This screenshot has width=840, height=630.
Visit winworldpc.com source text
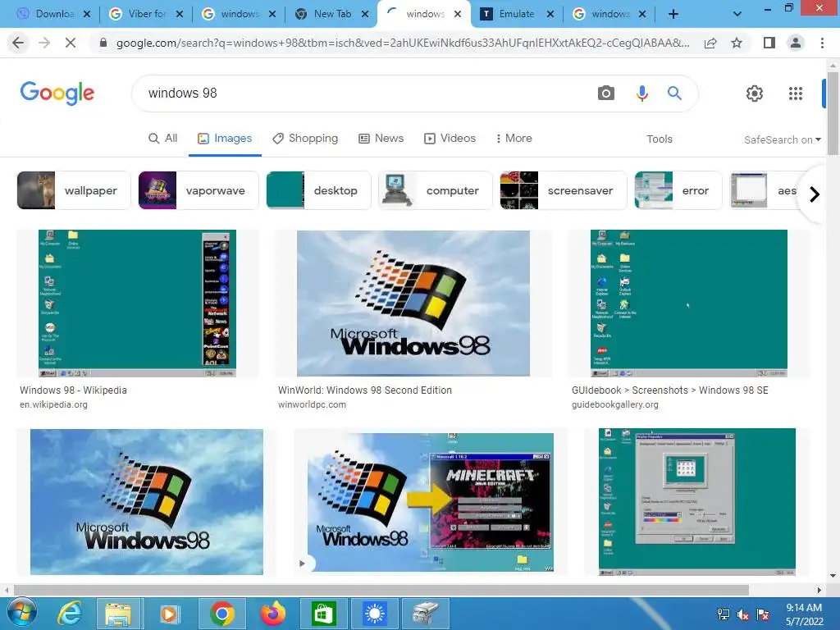[312, 404]
